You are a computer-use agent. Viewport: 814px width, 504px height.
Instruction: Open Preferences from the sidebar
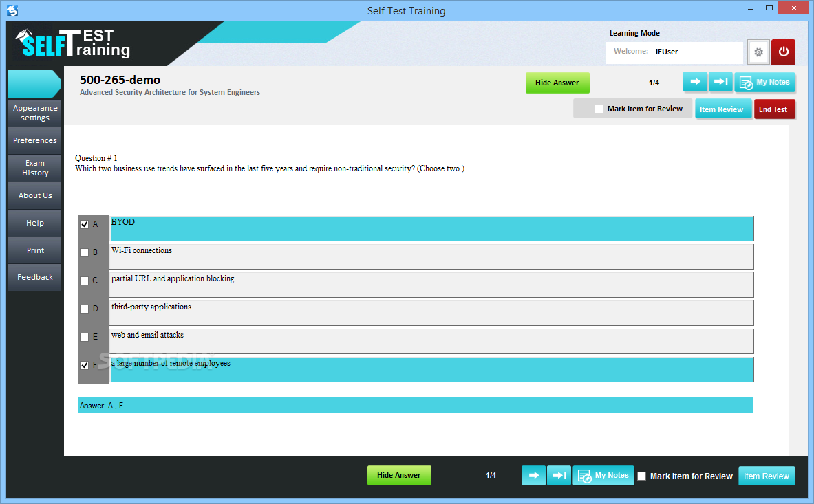pos(35,140)
